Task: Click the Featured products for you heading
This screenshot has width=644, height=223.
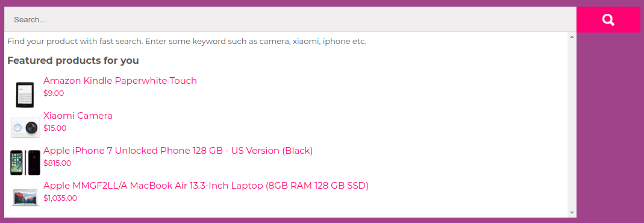Action: pyautogui.click(x=73, y=61)
